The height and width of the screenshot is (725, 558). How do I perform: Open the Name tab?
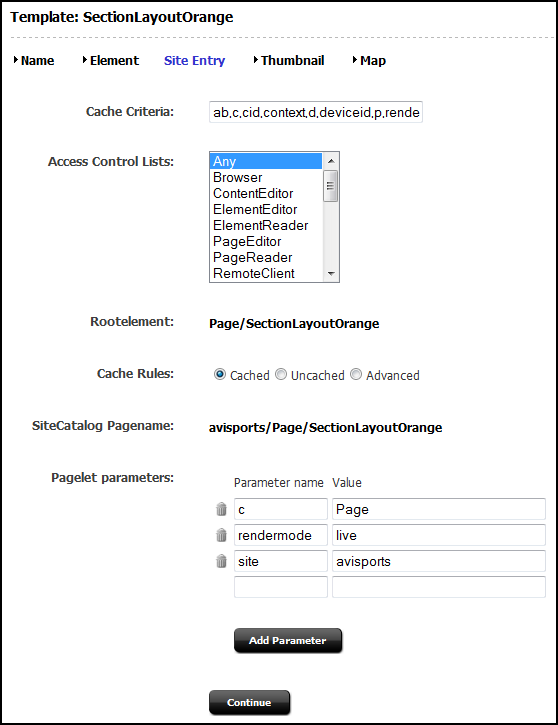[x=37, y=61]
